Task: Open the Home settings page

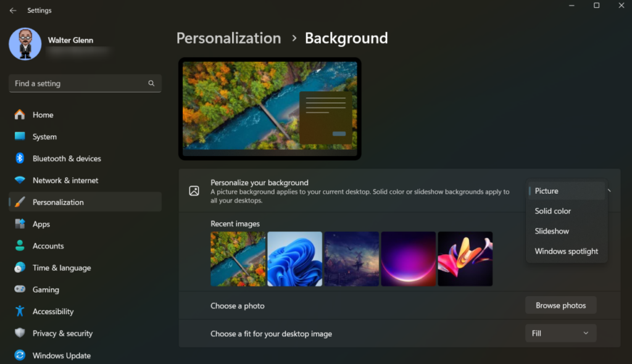Action: click(x=85, y=115)
